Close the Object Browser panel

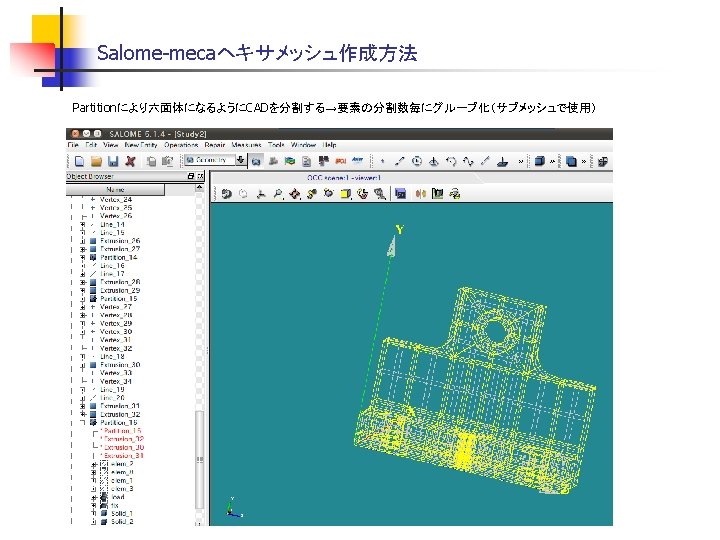(x=200, y=176)
